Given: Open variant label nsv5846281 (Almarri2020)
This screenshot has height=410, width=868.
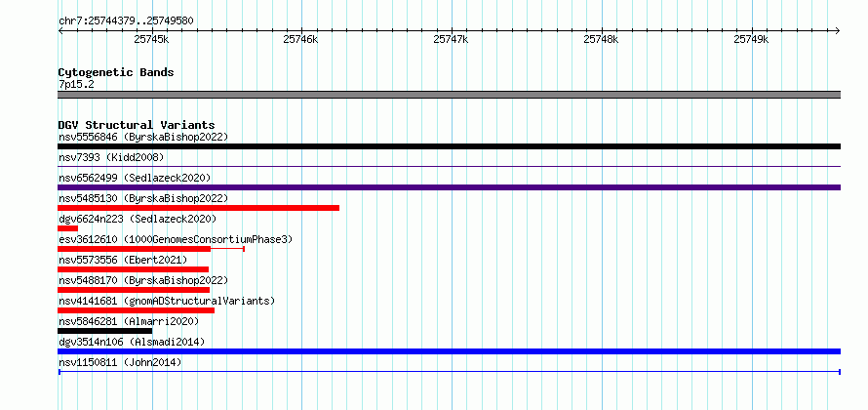Looking at the screenshot, I should (x=129, y=321).
